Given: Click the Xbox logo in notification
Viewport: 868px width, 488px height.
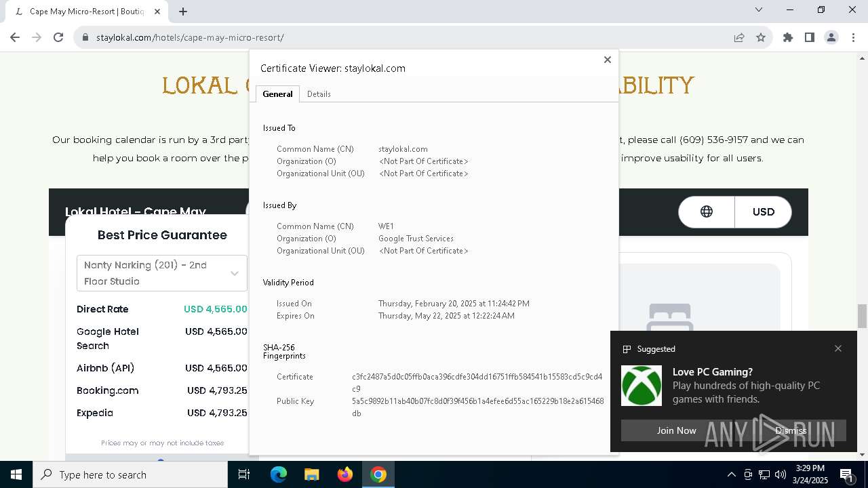Looking at the screenshot, I should (642, 386).
